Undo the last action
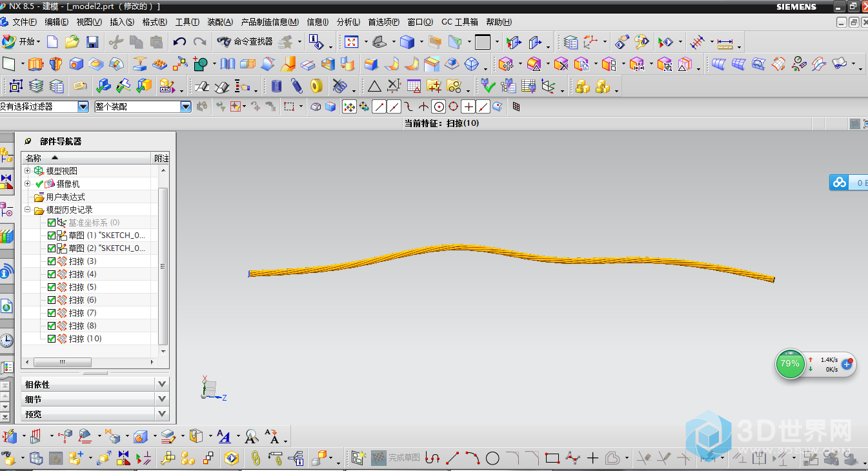868x471 pixels. click(x=180, y=43)
